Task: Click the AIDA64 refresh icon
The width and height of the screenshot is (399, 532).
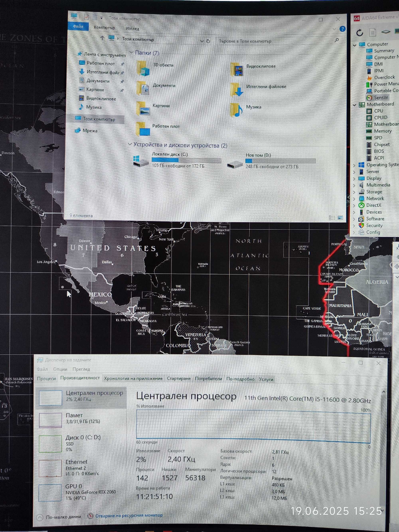Action: (x=359, y=33)
